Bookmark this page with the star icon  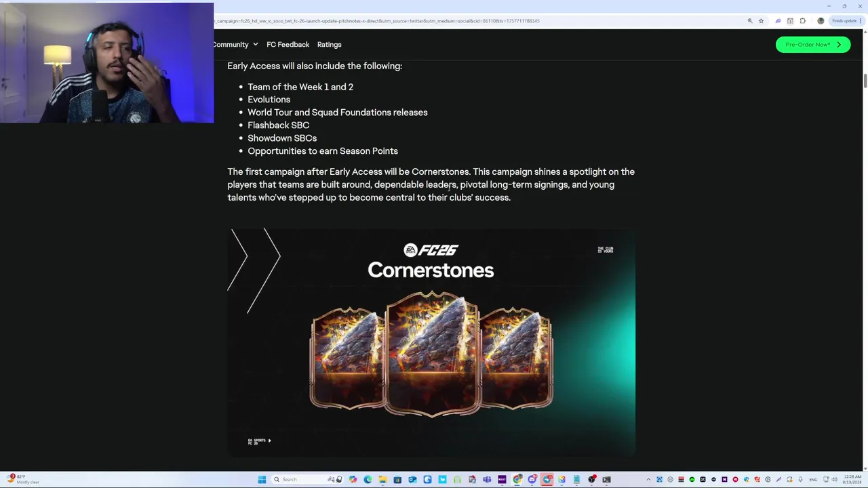click(761, 21)
